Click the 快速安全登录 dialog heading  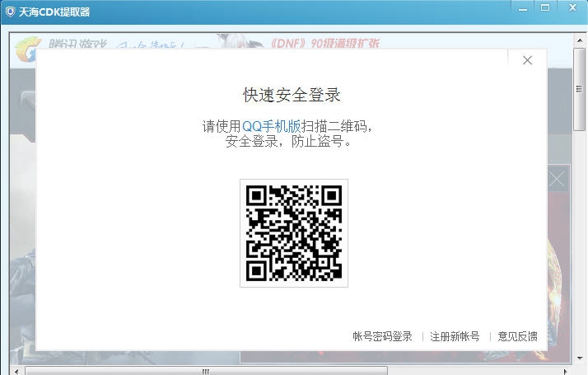coord(292,95)
